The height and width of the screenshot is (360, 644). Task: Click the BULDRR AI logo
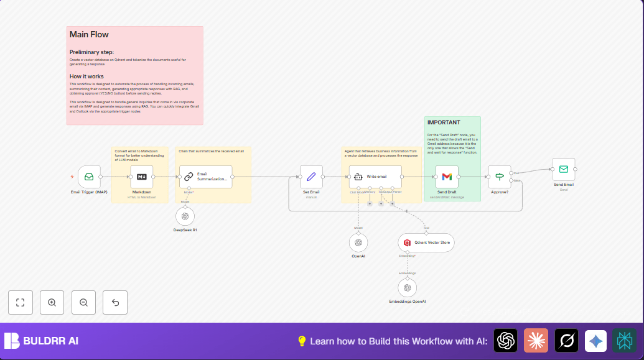tap(41, 341)
